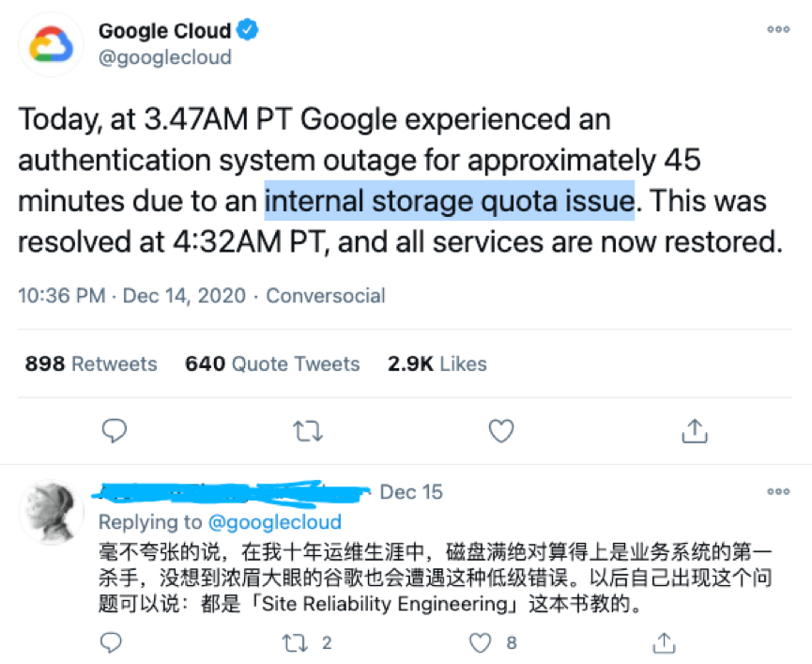Like the Google Cloud outage tweet
Screen dimensions: 812x664
501,430
